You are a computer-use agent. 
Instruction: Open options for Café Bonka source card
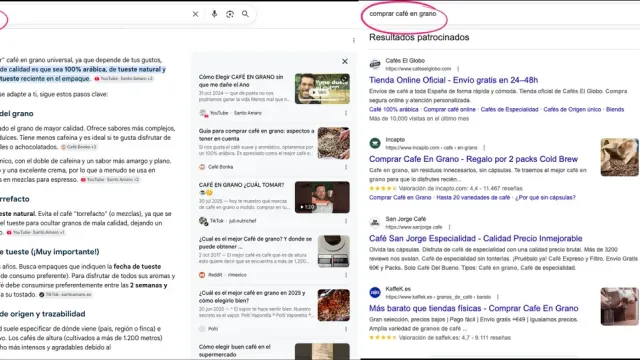coord(346,167)
